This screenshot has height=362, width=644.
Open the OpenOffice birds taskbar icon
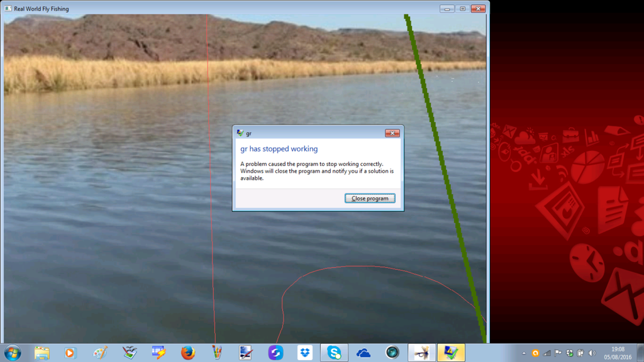[x=130, y=353]
